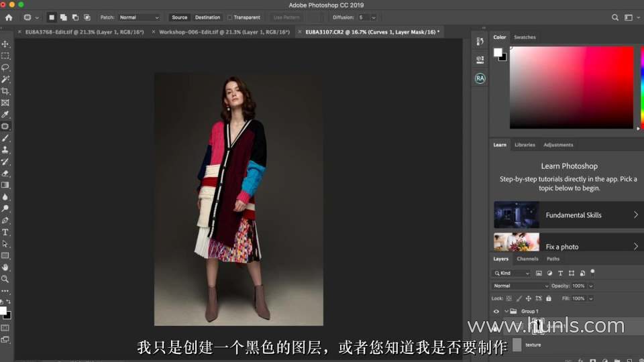Collapse the Group 1 folder
This screenshot has height=362, width=644.
(506, 312)
